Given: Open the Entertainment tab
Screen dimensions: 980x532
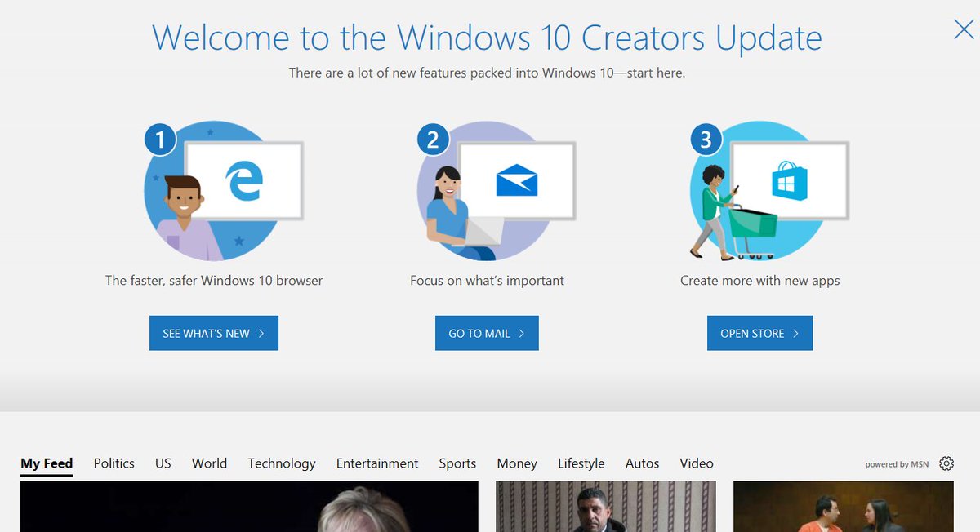Looking at the screenshot, I should point(377,463).
